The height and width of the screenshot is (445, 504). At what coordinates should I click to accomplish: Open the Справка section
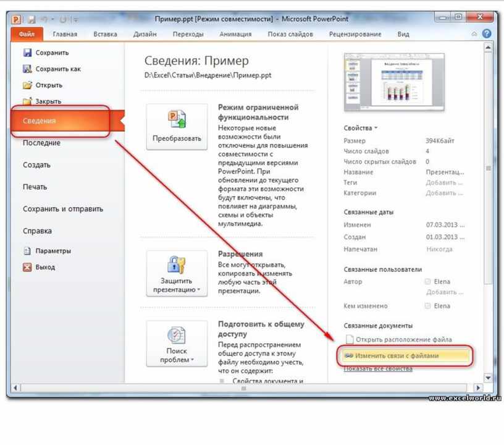(x=37, y=231)
